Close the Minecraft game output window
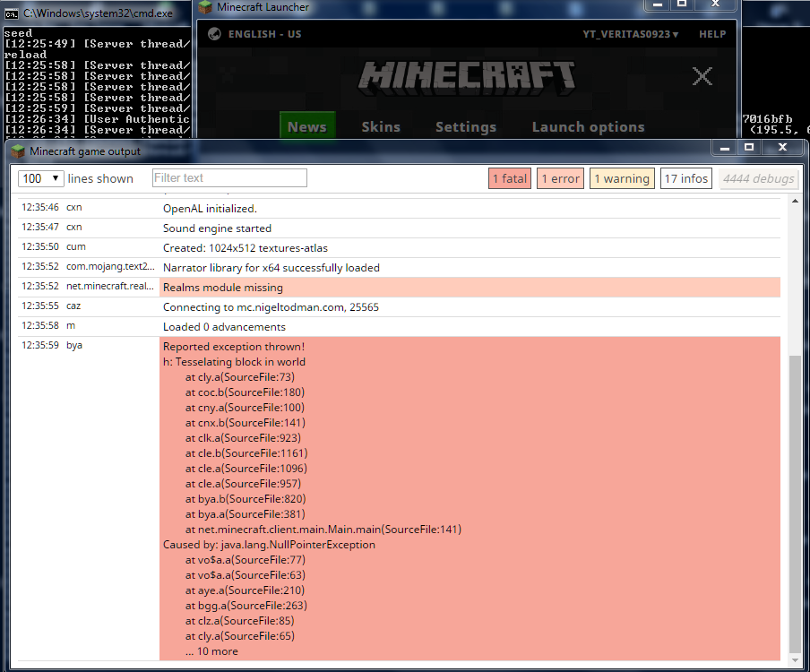The image size is (810, 672). click(782, 148)
